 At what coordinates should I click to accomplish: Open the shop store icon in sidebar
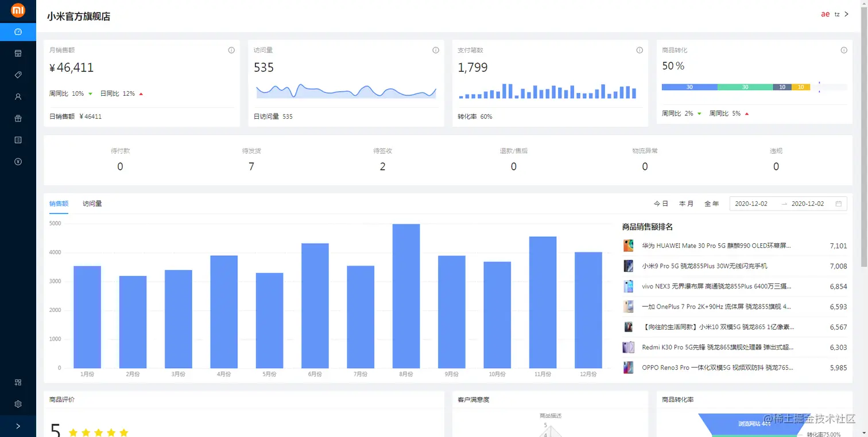coord(18,53)
